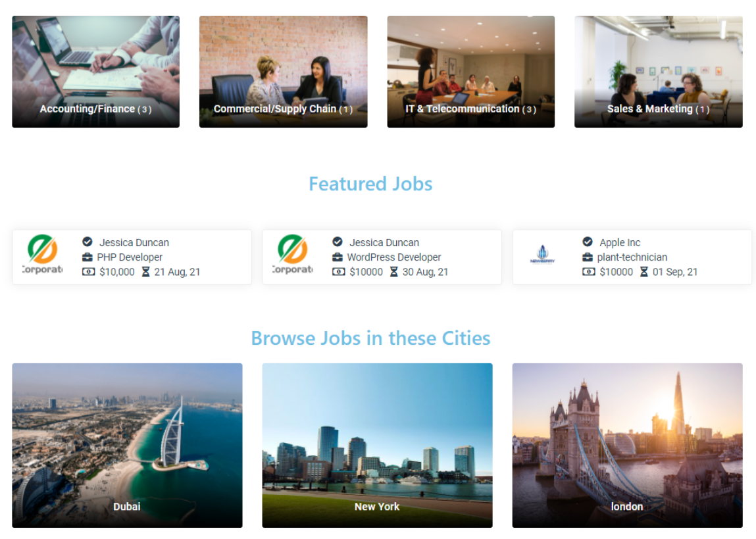Click verified check icon beside Apple Inc
Viewport: 756px width, 539px height.
588,242
